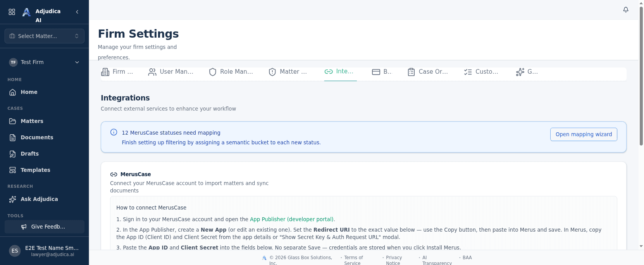Click the footer Glass Box Solutions logo
The image size is (644, 265).
click(x=264, y=258)
